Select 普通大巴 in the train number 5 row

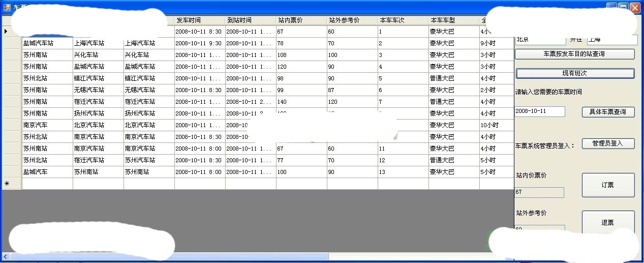454,78
